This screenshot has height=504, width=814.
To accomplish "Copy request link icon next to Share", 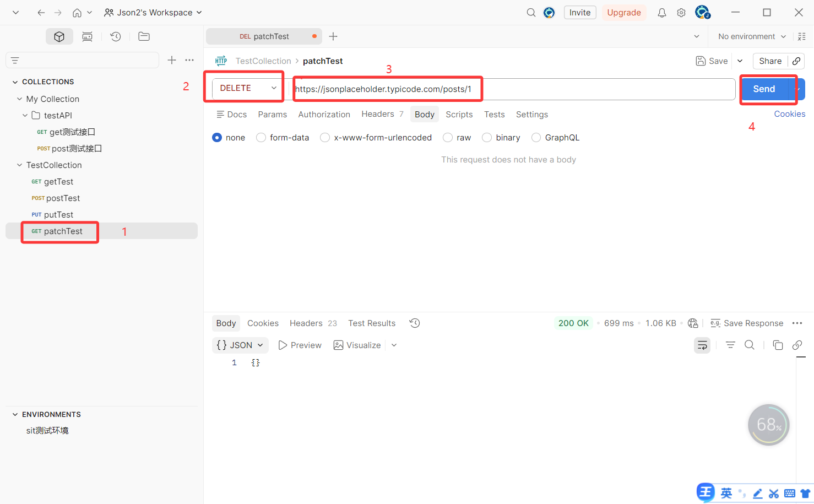I will [x=796, y=61].
